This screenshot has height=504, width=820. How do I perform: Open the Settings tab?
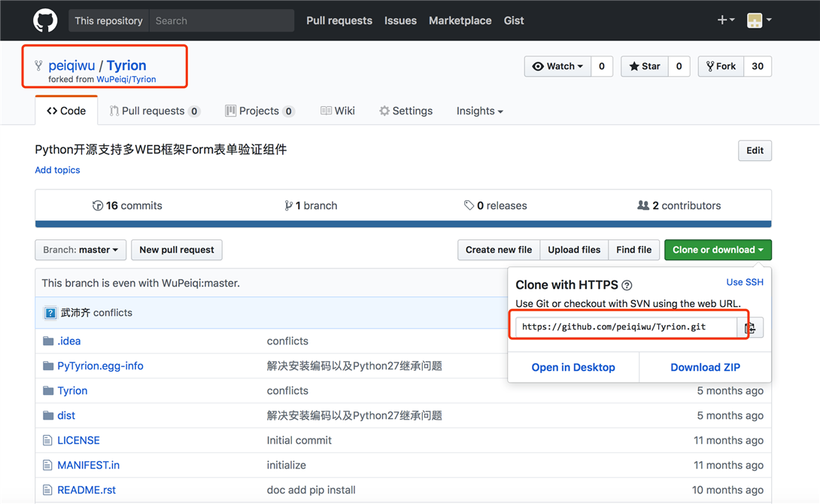406,111
